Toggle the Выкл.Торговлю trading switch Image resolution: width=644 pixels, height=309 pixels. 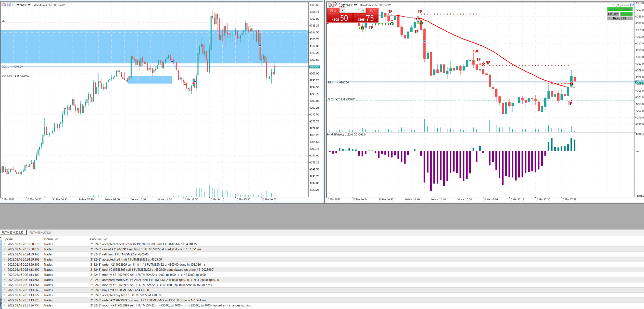click(x=620, y=9)
